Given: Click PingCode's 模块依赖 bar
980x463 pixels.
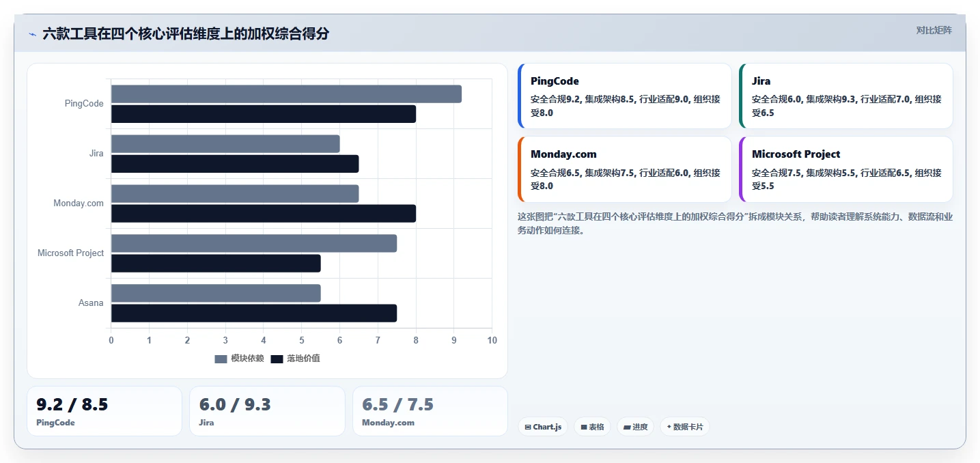Looking at the screenshot, I should 286,94.
